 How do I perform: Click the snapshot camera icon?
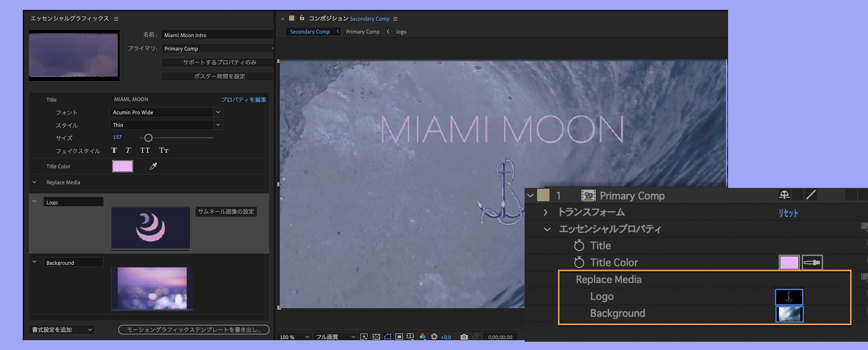click(x=464, y=337)
